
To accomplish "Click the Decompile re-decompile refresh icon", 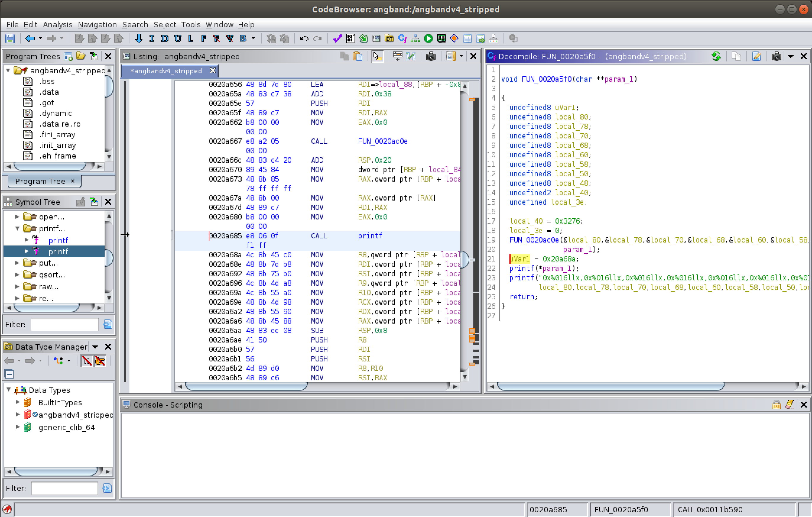I will point(716,56).
